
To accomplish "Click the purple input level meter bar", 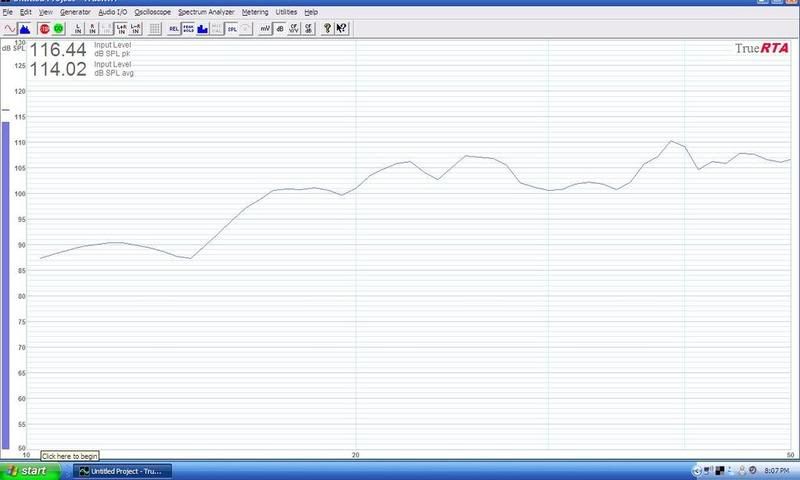I will tap(6, 286).
